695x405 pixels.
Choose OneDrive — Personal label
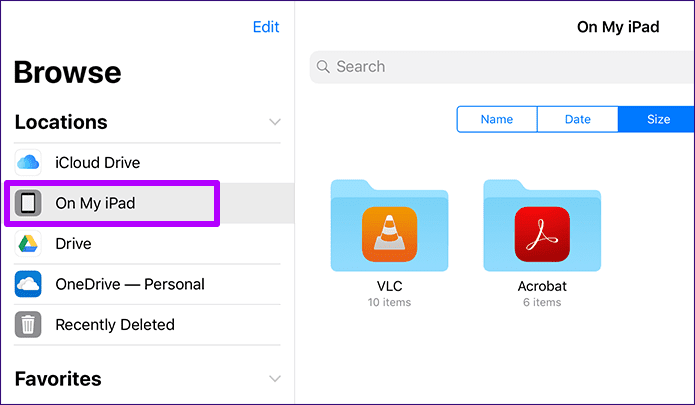point(130,284)
